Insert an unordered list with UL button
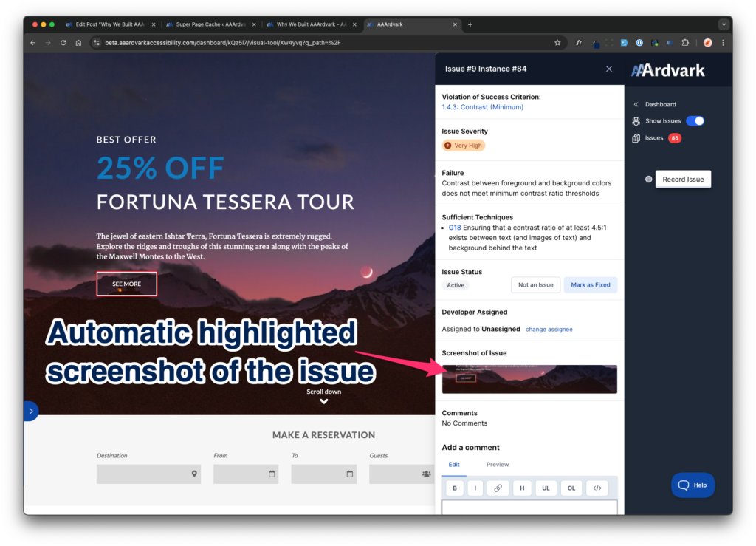Image resolution: width=756 pixels, height=546 pixels. pyautogui.click(x=546, y=488)
